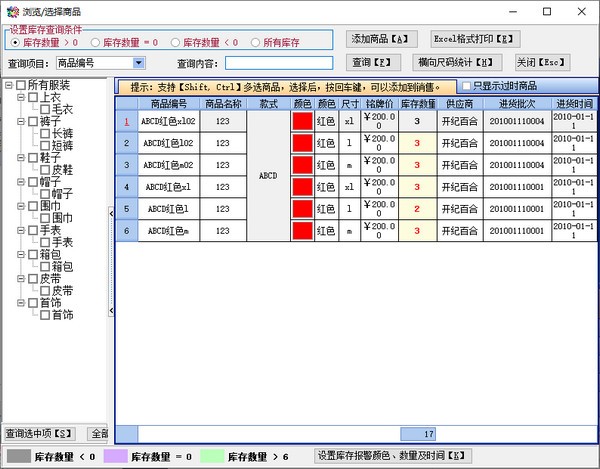600x469 pixels.
Task: Collapse the 手表 tree node
Action: [x=21, y=230]
